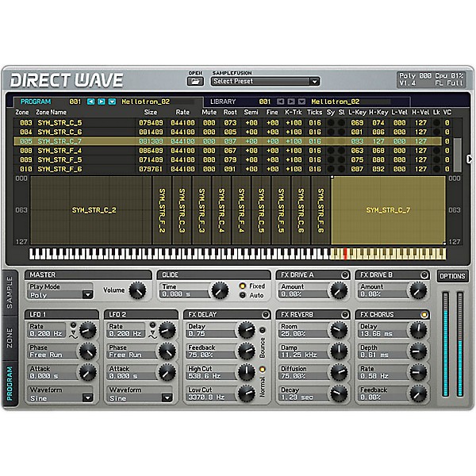Image resolution: width=476 pixels, height=476 pixels.
Task: Switch to the SAMPLE tab
Action: tap(10, 293)
